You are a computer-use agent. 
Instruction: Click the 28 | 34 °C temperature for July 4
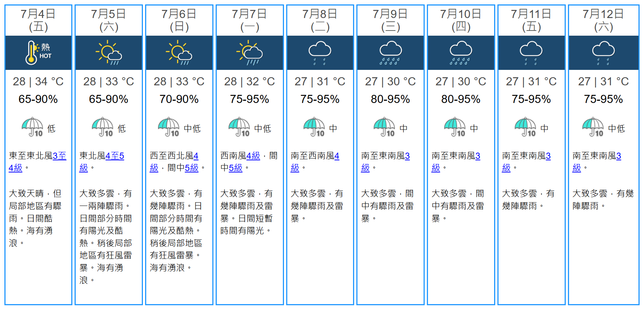point(38,81)
